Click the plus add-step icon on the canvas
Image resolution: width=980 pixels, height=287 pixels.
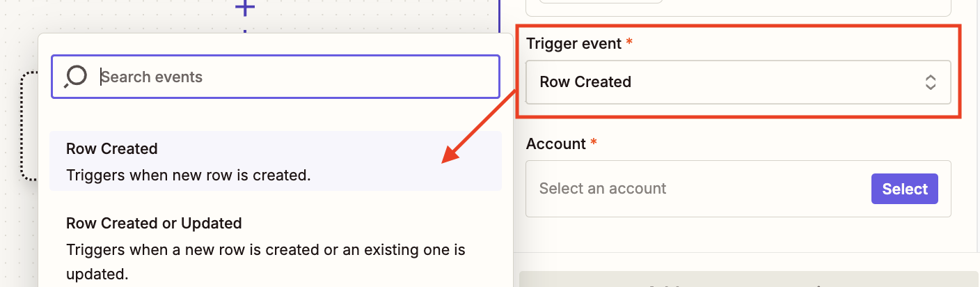tap(244, 8)
